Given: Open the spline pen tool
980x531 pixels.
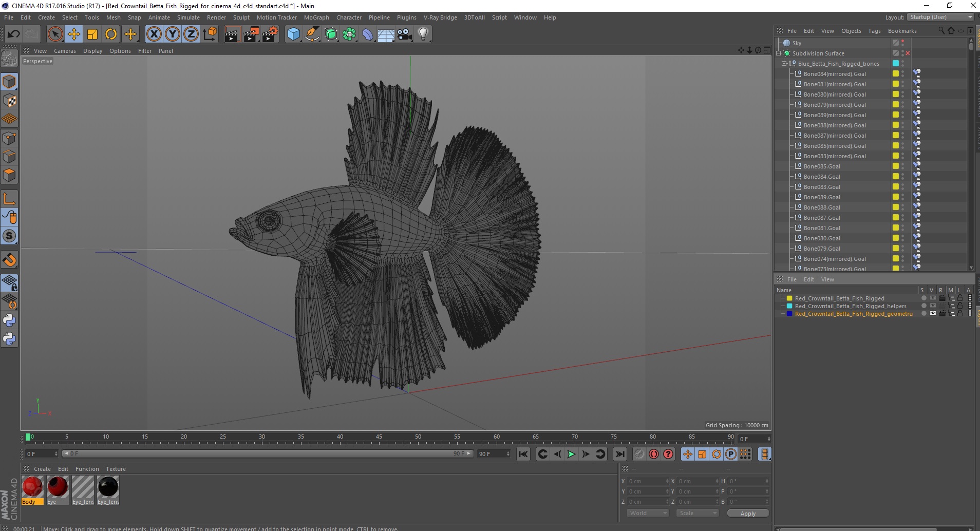Looking at the screenshot, I should pyautogui.click(x=312, y=34).
